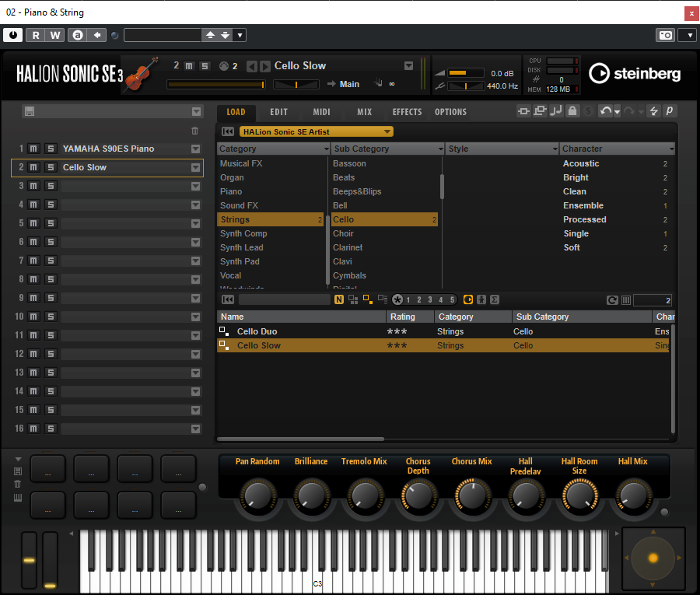Image resolution: width=700 pixels, height=595 pixels.
Task: Click the padlock lock icon
Action: tap(572, 111)
